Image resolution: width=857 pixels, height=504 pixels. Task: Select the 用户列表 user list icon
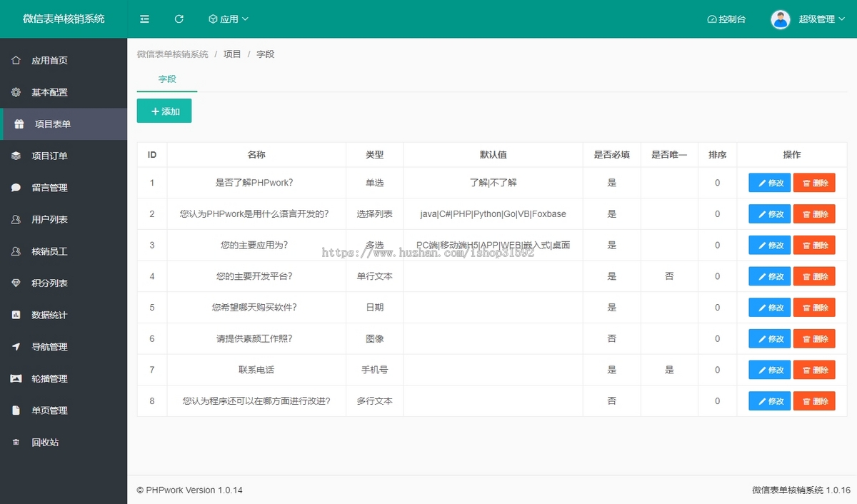point(16,219)
